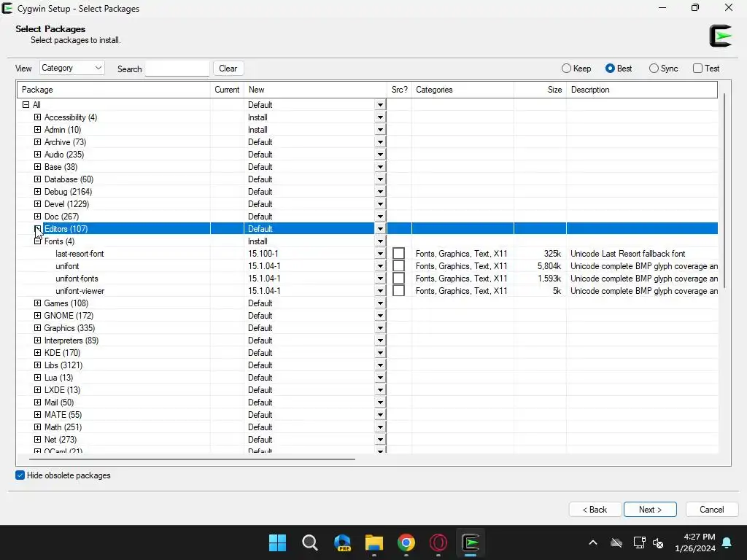Image resolution: width=747 pixels, height=560 pixels.
Task: Check Src box for unifont-fonts
Action: click(x=399, y=278)
